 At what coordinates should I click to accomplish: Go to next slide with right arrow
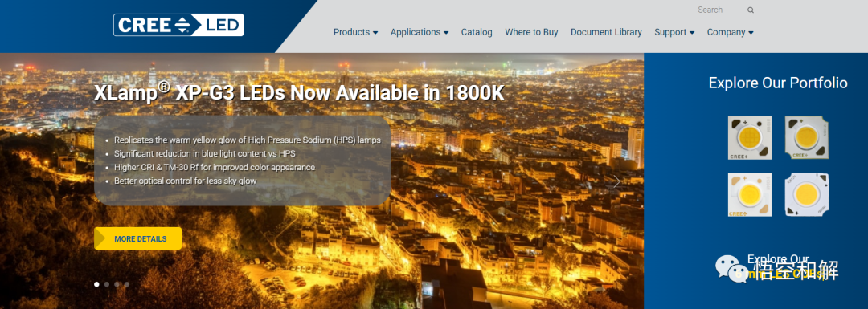pos(617,182)
